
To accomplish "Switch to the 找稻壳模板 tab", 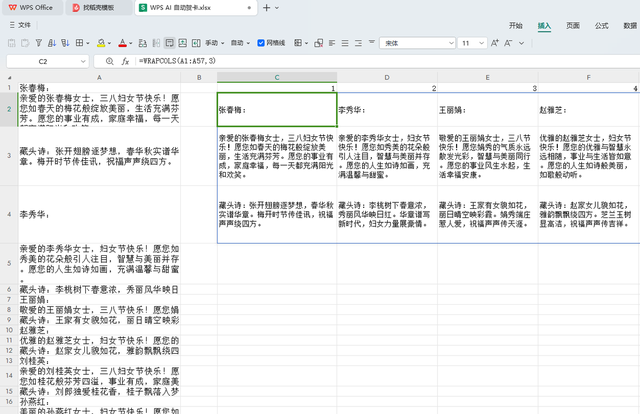I will pyautogui.click(x=98, y=8).
